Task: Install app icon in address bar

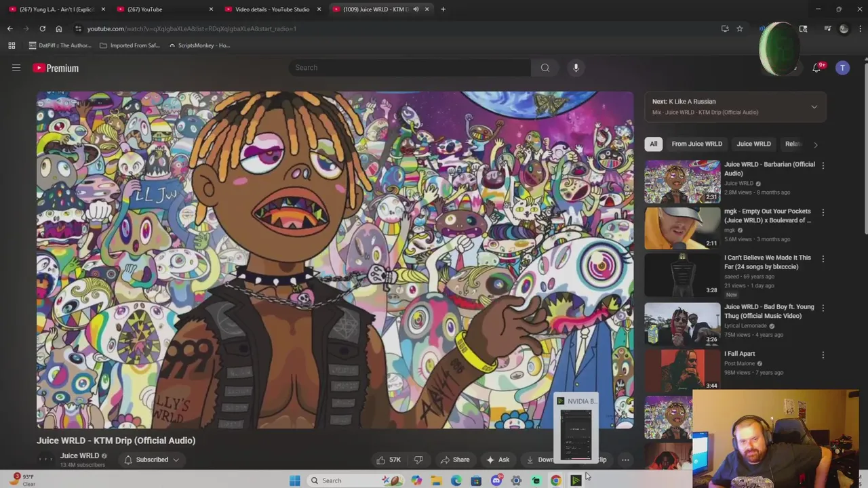Action: 725,28
